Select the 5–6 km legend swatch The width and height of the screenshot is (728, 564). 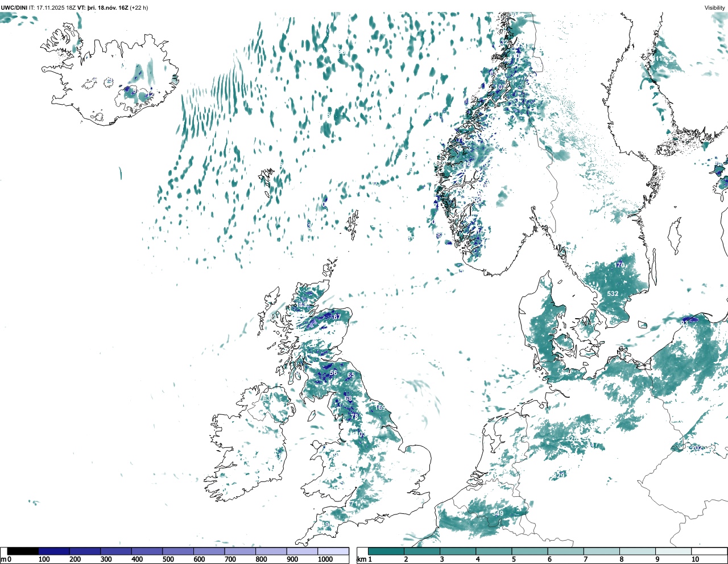point(530,551)
